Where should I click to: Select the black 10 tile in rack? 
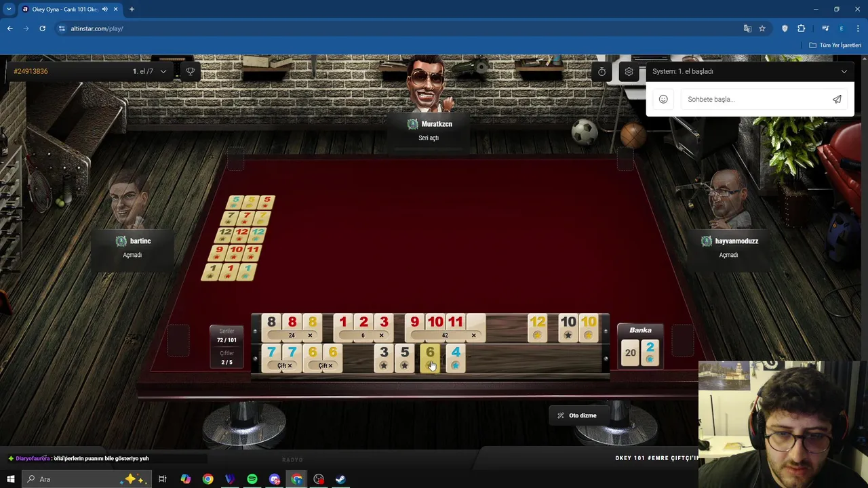(x=568, y=328)
